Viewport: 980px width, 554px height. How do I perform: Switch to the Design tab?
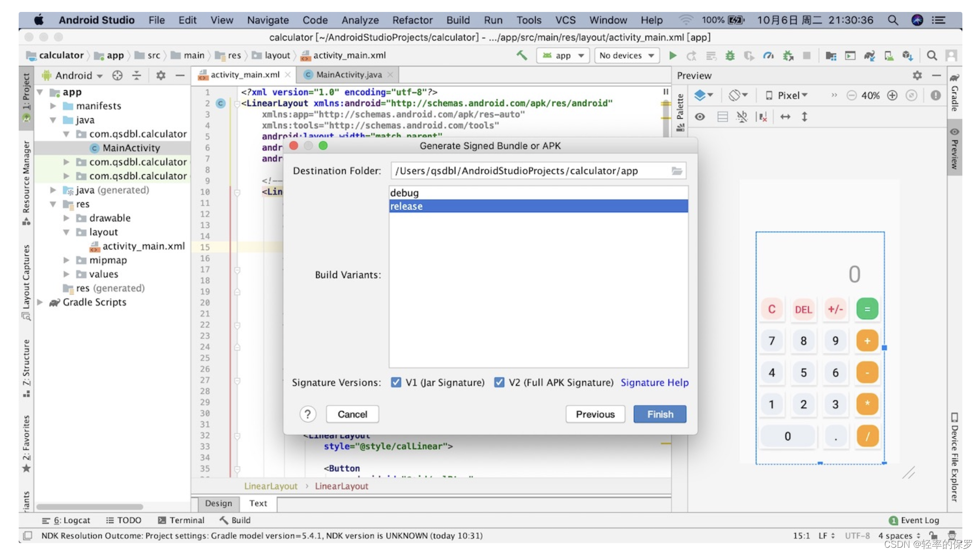click(x=218, y=503)
